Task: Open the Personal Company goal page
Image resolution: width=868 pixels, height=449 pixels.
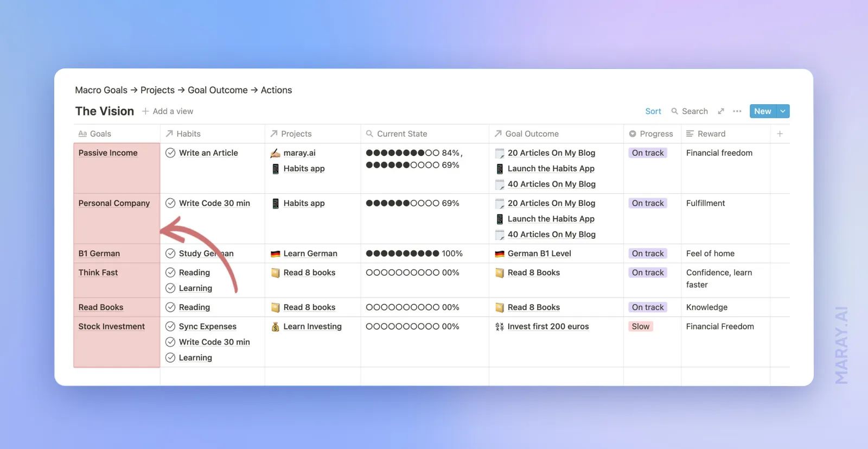Action: pos(114,203)
